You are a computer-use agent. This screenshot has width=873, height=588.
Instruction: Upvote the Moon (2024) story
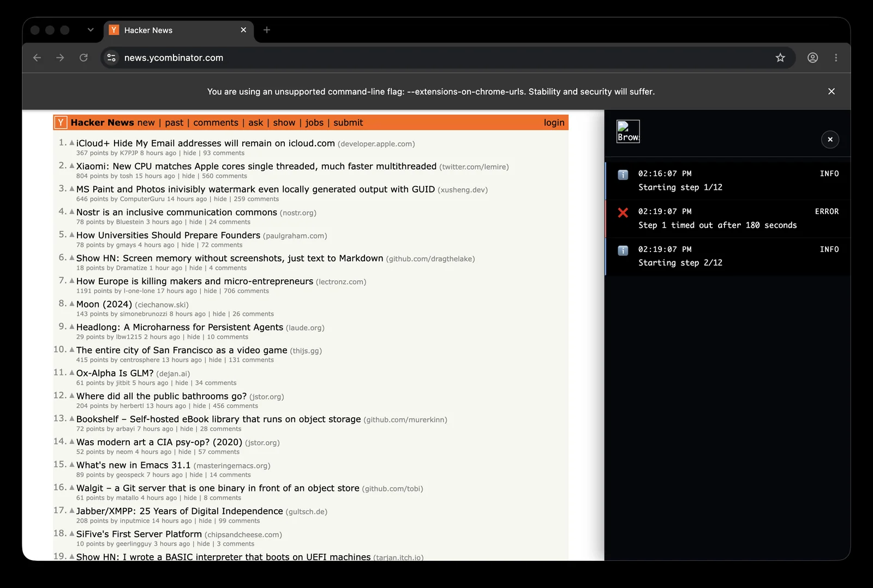pyautogui.click(x=71, y=303)
